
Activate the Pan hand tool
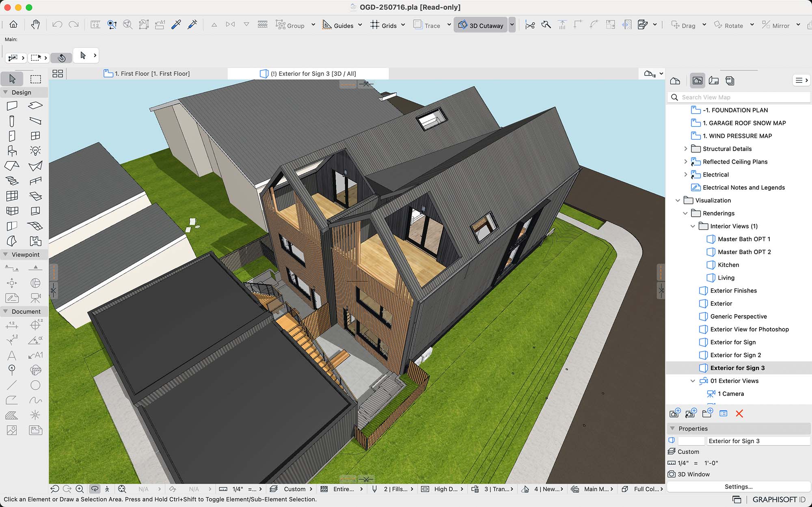[x=35, y=24]
